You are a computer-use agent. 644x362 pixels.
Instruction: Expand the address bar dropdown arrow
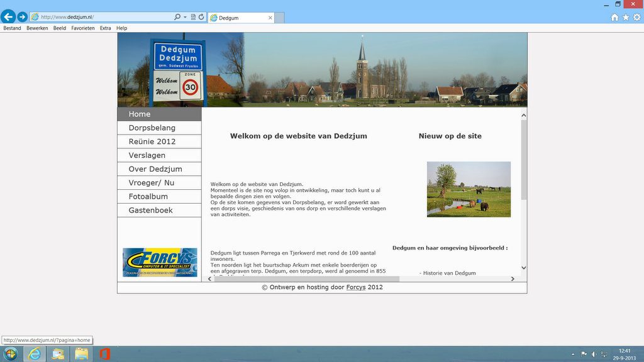(185, 17)
